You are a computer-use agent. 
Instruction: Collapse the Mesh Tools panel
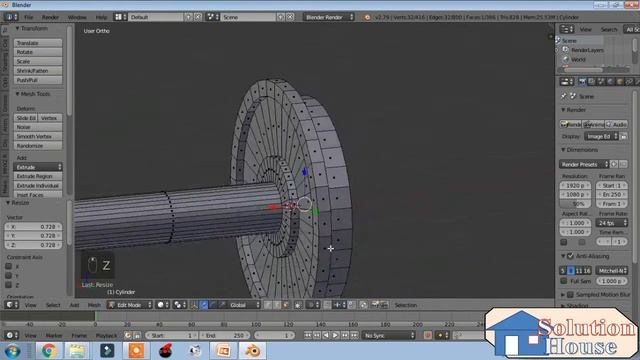(x=18, y=94)
